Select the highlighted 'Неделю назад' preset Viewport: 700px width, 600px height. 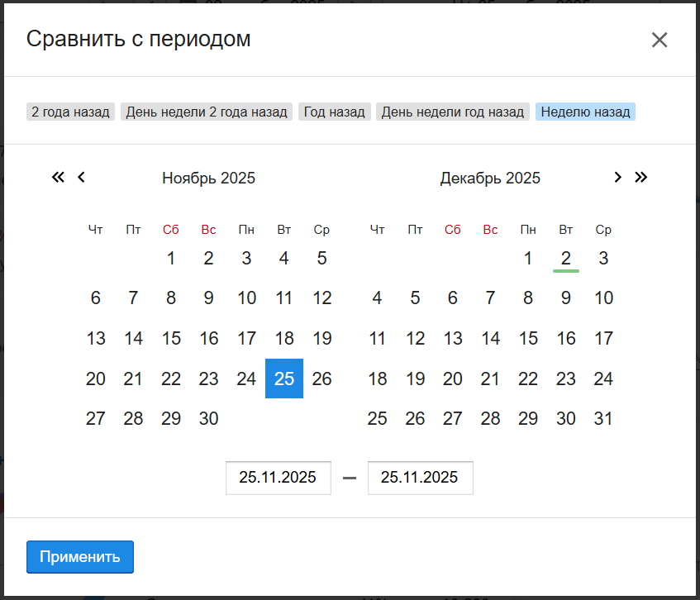pyautogui.click(x=585, y=112)
